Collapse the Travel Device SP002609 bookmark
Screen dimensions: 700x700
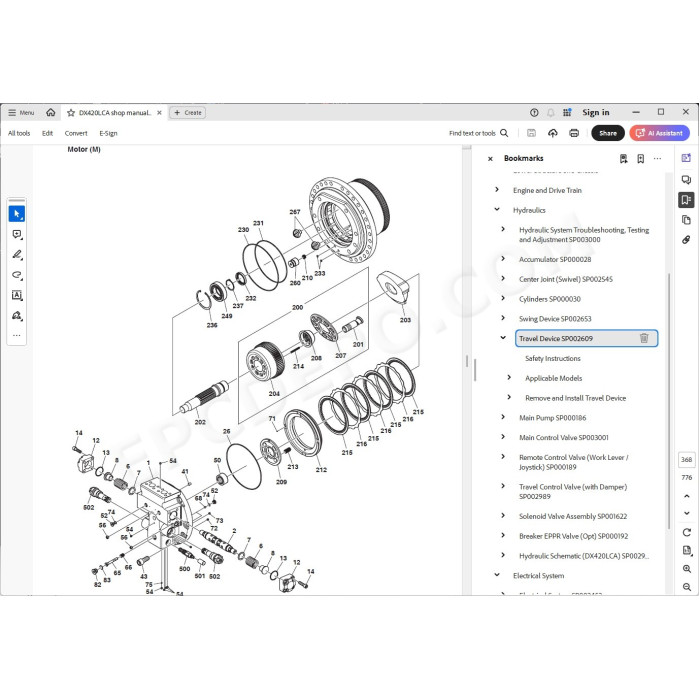tap(503, 338)
